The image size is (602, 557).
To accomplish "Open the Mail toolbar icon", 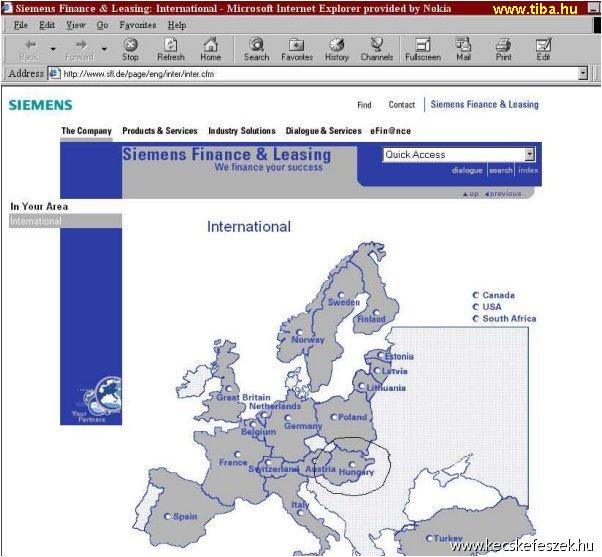I will point(463,45).
